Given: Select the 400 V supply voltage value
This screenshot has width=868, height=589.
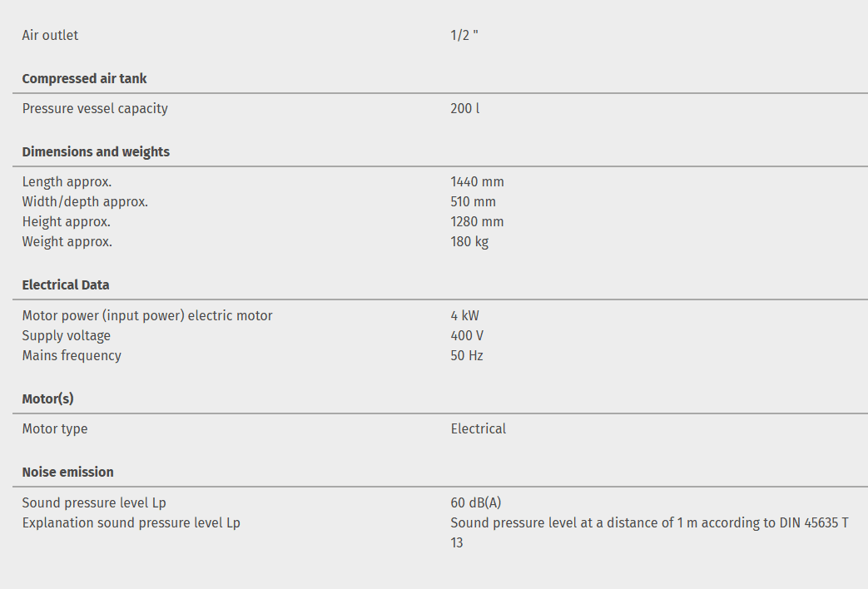Looking at the screenshot, I should [x=467, y=335].
